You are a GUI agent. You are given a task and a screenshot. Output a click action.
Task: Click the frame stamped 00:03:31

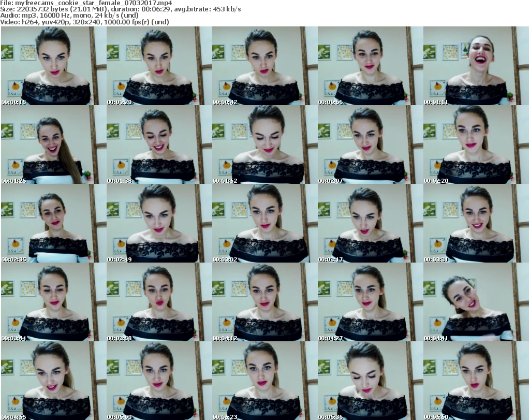[x=476, y=223]
